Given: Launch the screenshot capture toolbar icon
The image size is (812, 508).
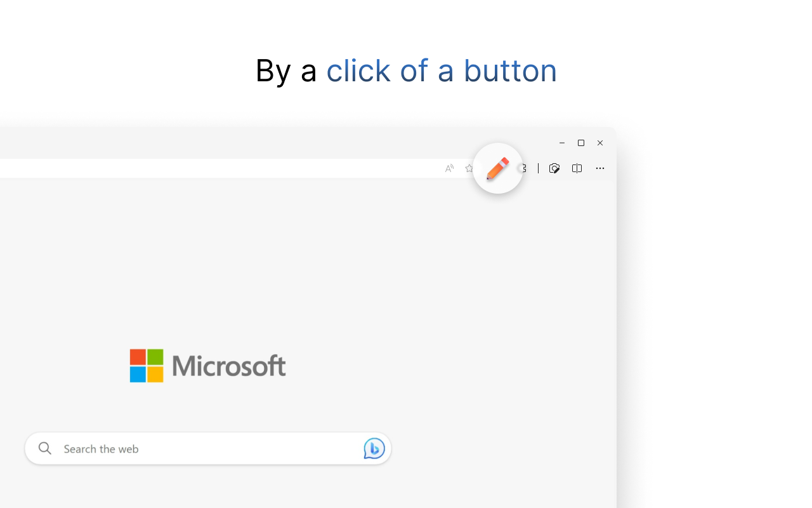Looking at the screenshot, I should click(554, 168).
